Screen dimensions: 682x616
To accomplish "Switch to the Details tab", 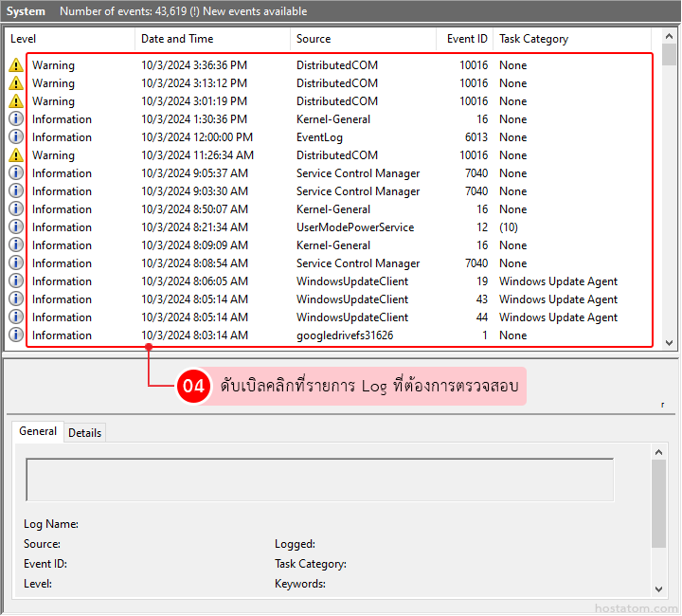I will click(85, 433).
